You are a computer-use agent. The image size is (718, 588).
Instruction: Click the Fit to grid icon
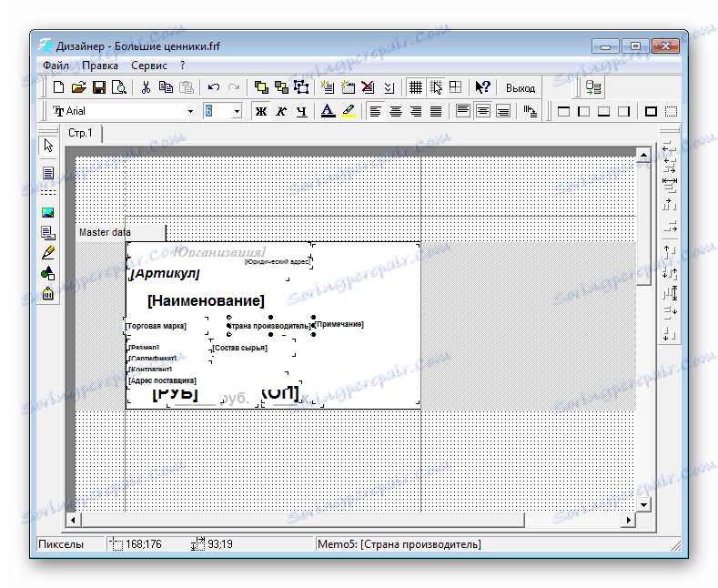(x=455, y=87)
